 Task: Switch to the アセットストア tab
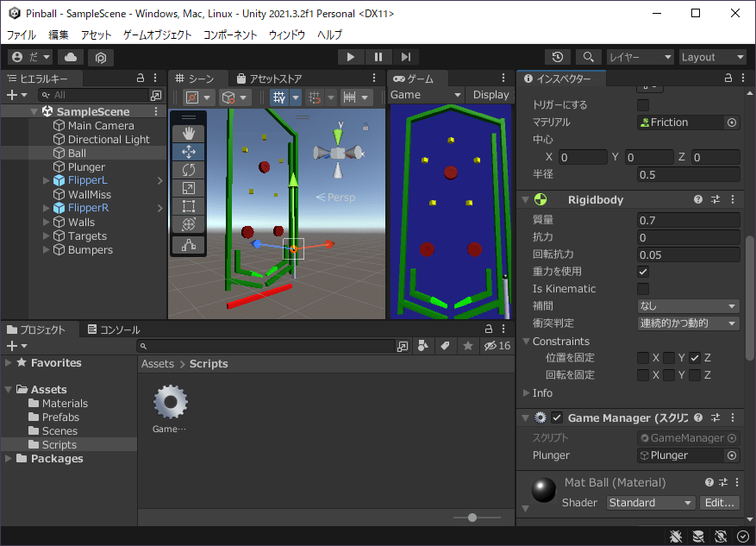point(270,78)
